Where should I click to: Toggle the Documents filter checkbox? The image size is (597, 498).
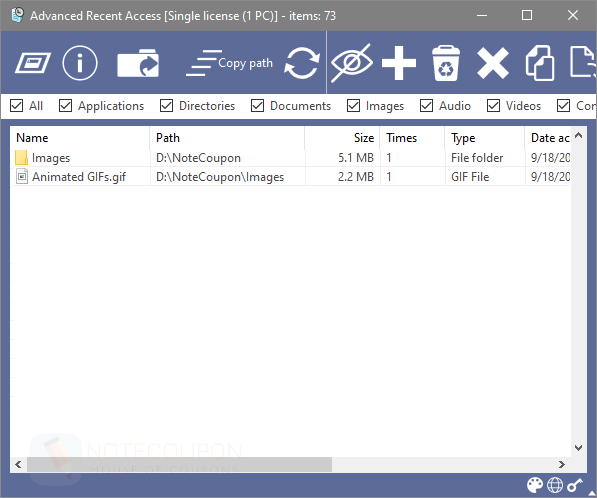[x=257, y=105]
